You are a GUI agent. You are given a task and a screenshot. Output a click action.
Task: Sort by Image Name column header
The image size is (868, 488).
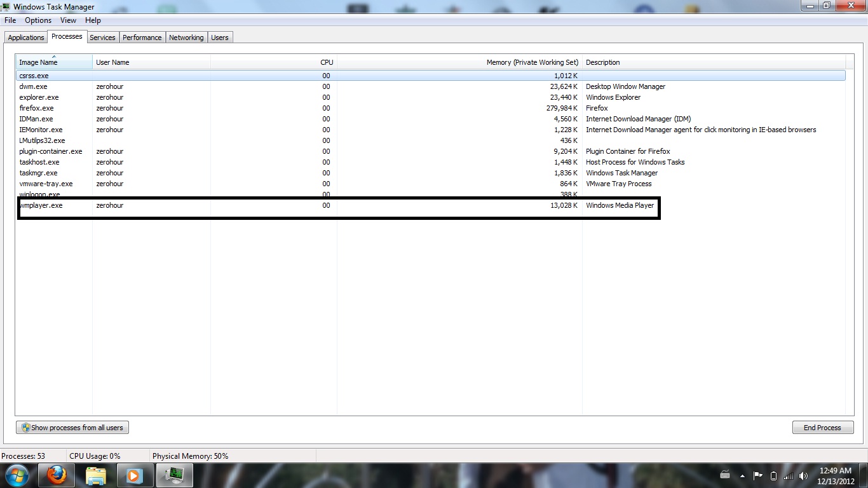[54, 62]
